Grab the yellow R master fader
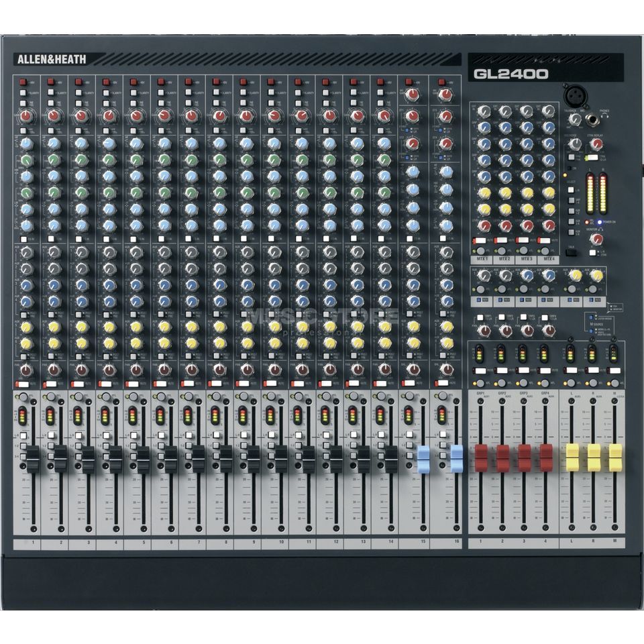Viewport: 644px width, 644px height. (594, 457)
